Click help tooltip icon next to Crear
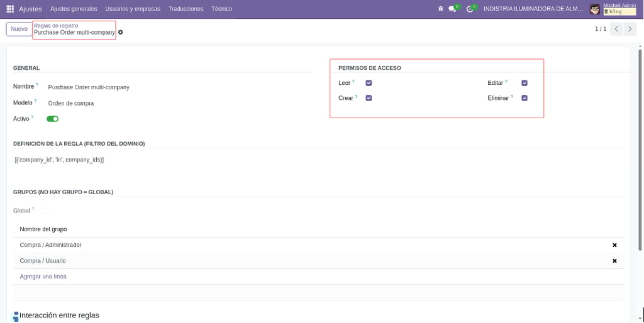 pyautogui.click(x=356, y=96)
